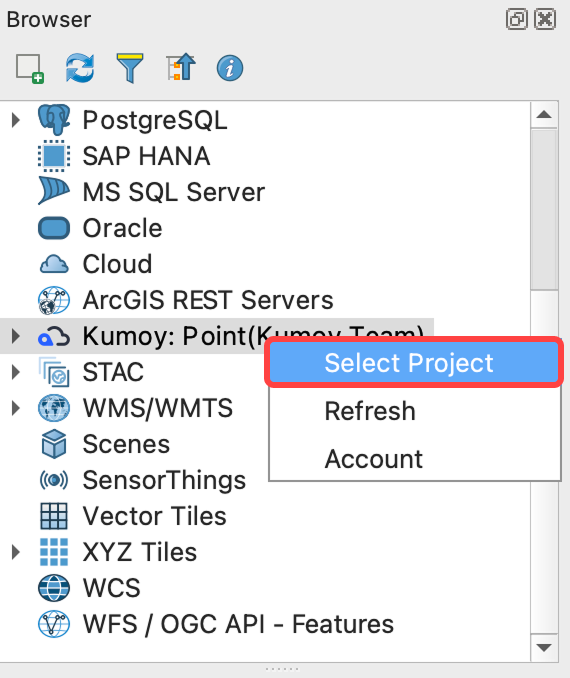This screenshot has height=678, width=570.
Task: Select the WCS entry
Action: point(112,588)
